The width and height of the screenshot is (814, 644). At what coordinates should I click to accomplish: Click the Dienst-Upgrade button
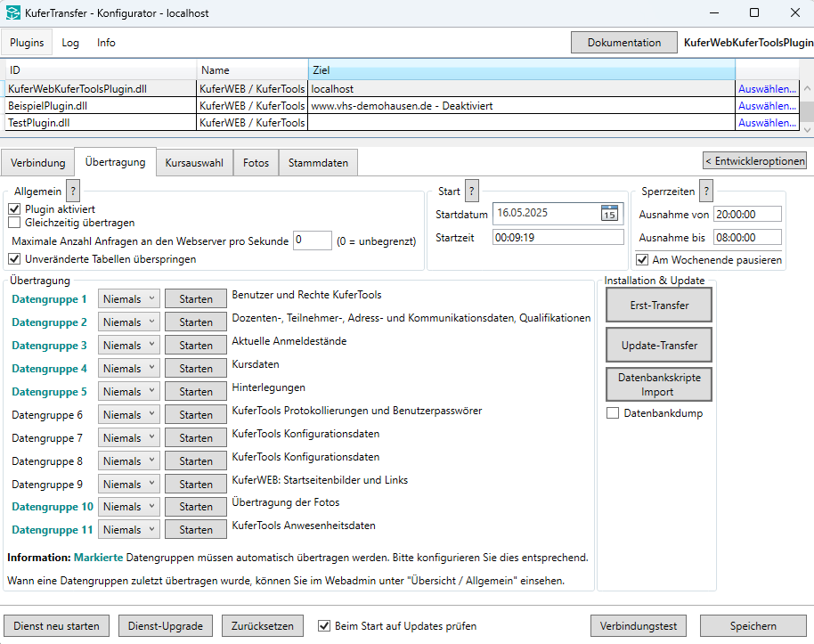(166, 626)
